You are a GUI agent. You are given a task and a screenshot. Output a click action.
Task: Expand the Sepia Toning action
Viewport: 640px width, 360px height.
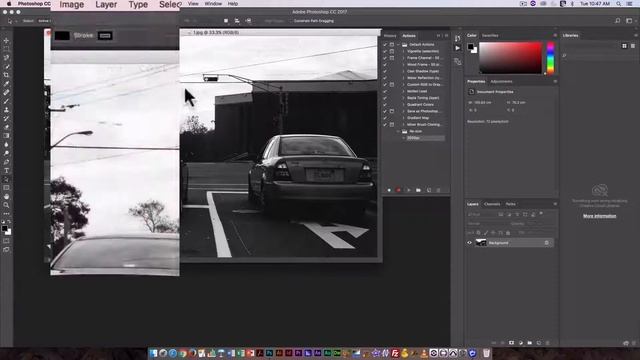404,98
